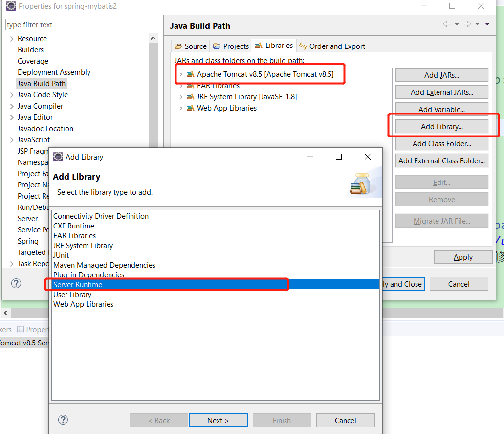Select JUnit from the library type list
Image resolution: width=504 pixels, height=434 pixels.
point(61,255)
